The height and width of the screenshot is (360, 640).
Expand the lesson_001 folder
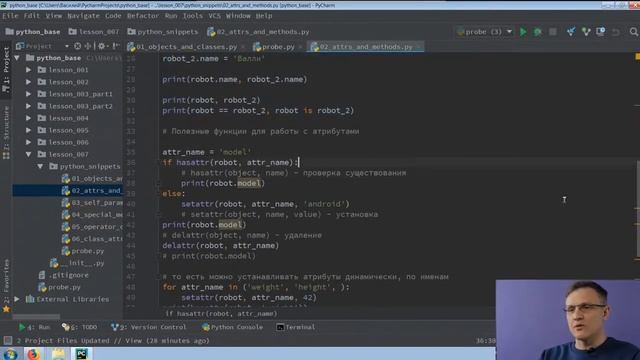(29, 70)
